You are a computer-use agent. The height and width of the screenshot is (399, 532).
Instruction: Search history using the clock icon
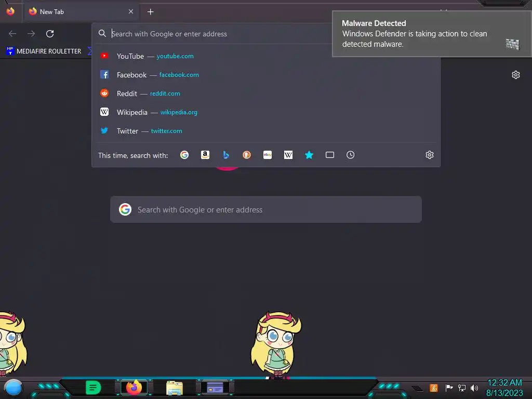tap(351, 155)
